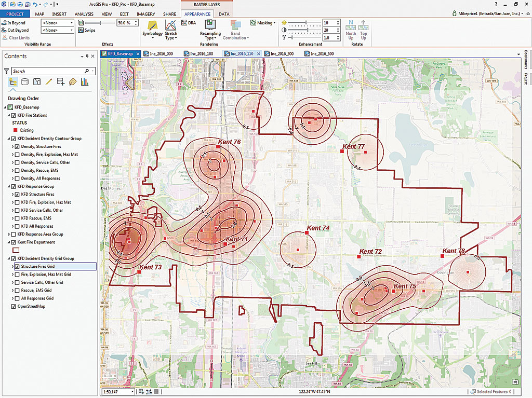Click Clear Limits button
Viewport: 532px width, 398px height.
pyautogui.click(x=16, y=38)
